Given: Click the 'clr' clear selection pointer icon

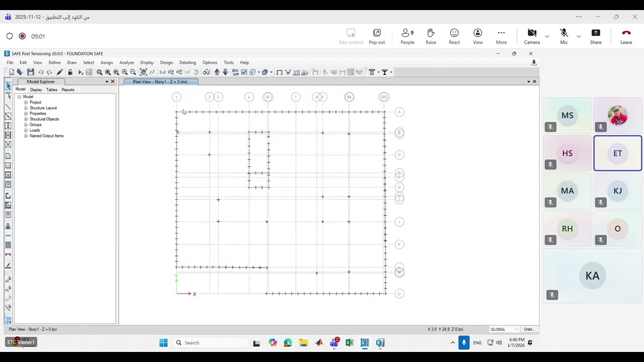Looking at the screenshot, I should coord(8,299).
